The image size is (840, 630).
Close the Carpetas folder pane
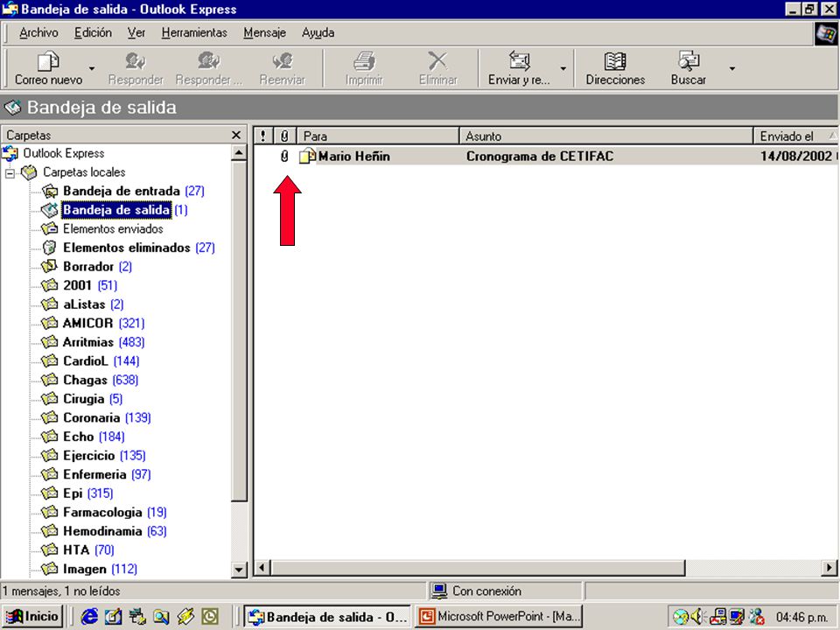235,135
